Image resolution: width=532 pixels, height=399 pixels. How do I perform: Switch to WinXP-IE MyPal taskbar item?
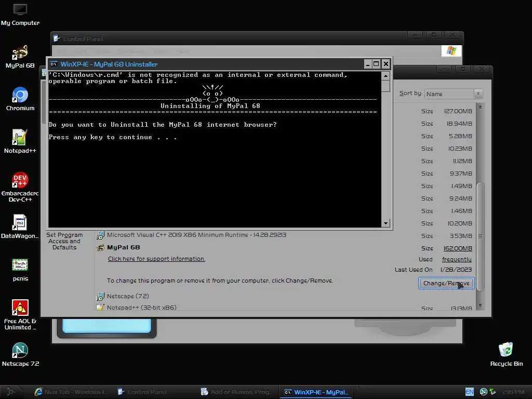(316, 392)
